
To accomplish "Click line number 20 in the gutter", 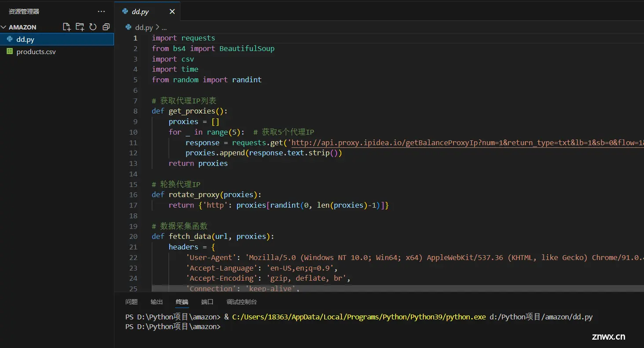I will pos(133,237).
